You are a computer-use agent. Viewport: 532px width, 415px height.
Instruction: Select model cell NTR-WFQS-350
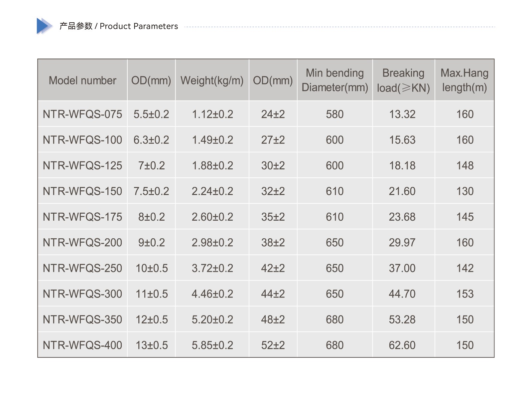pos(82,319)
